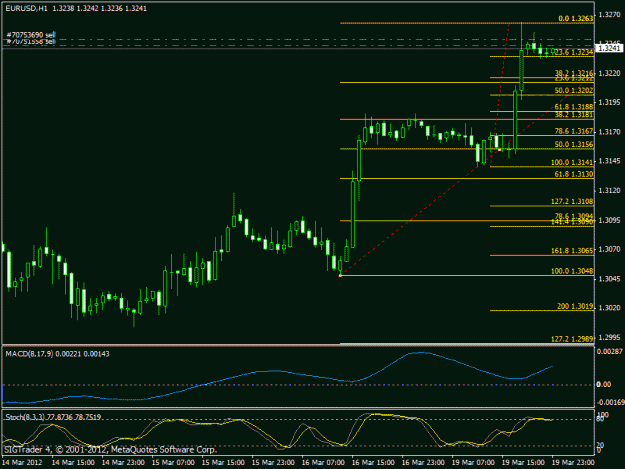Screen dimensions: 625x469
Task: Click the 14 Mar 23:00 time label
Action: point(123,462)
